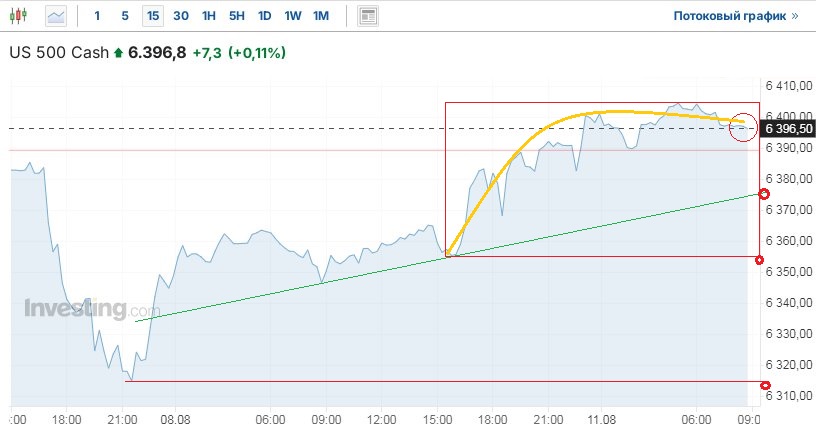The width and height of the screenshot is (816, 428).
Task: Set the chart to 1W timeframe
Action: pos(292,16)
